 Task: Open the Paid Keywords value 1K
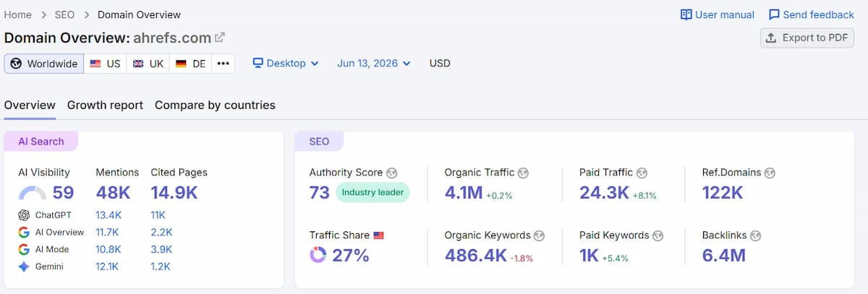pos(589,255)
